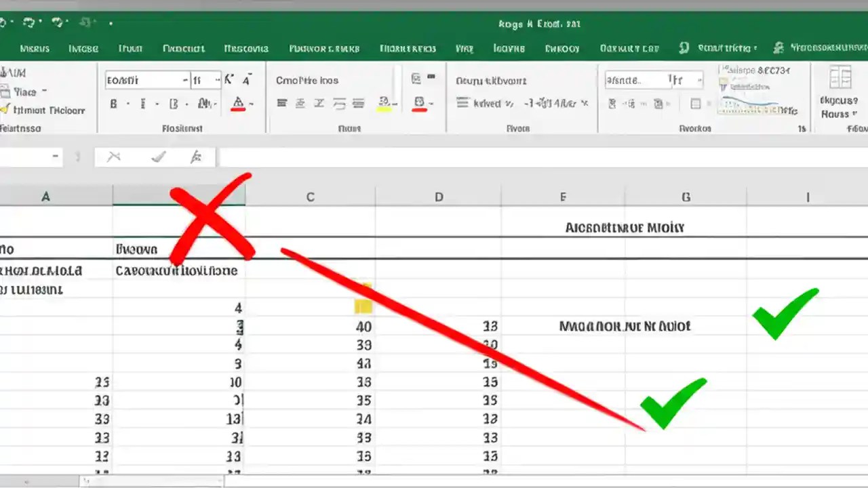
Task: Open the Fill Color dropdown arrow
Action: pos(394,104)
